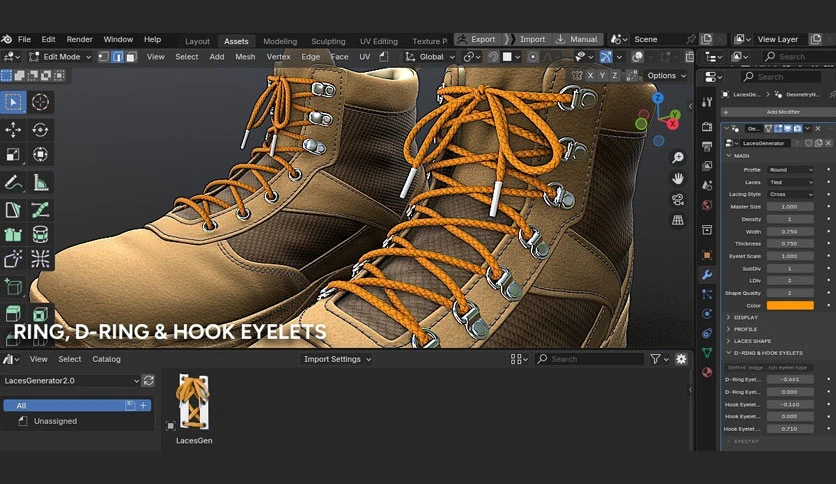
Task: Open the File menu
Action: (24, 39)
